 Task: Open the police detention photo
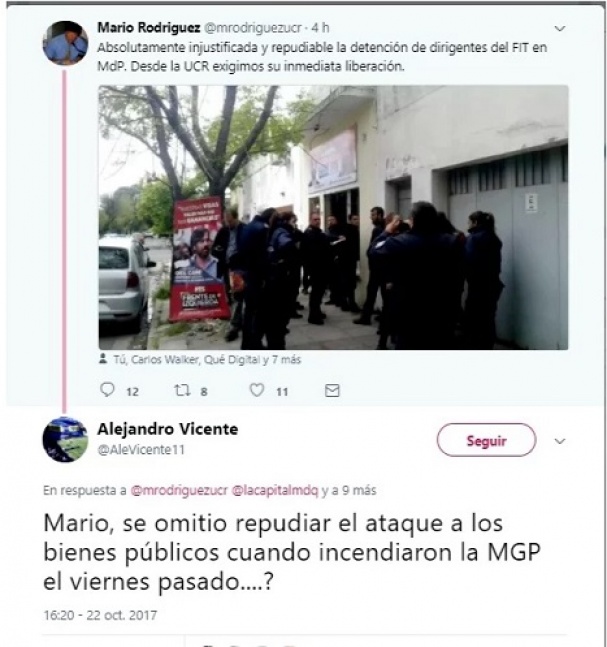click(333, 217)
